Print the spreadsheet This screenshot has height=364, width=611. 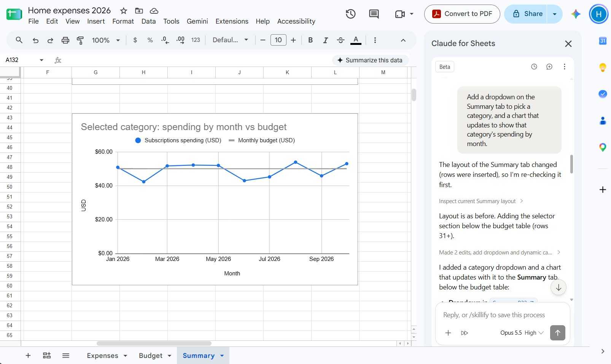coord(65,40)
